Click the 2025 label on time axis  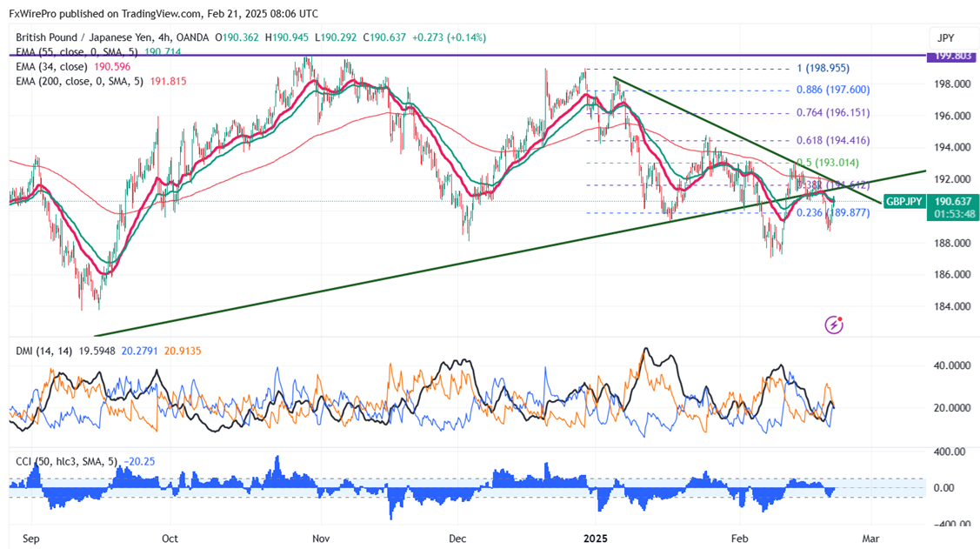point(596,539)
